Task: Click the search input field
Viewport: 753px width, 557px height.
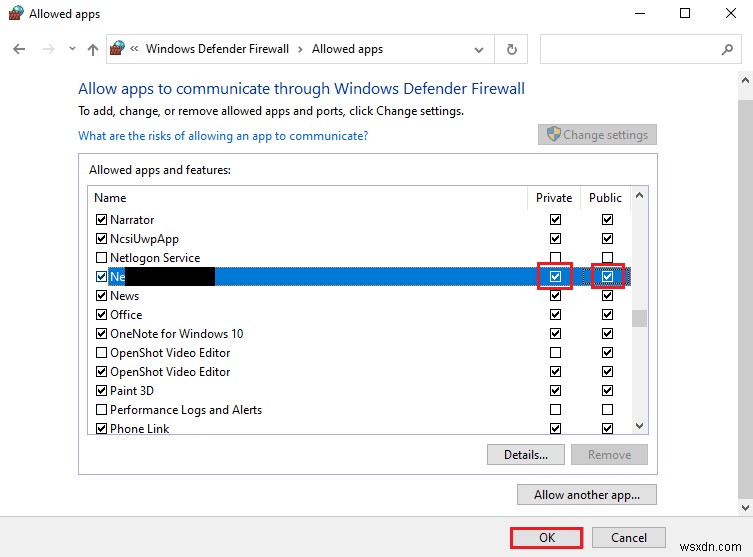Action: pyautogui.click(x=630, y=49)
